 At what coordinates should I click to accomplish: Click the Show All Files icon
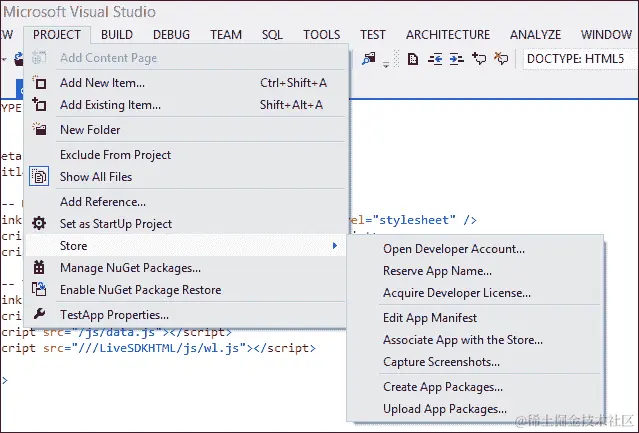(39, 176)
